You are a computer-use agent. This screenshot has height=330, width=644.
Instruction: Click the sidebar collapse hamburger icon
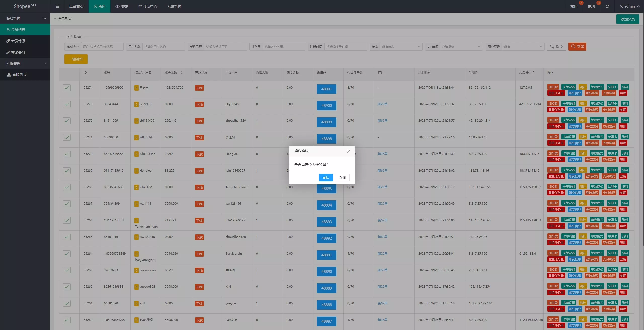(57, 6)
